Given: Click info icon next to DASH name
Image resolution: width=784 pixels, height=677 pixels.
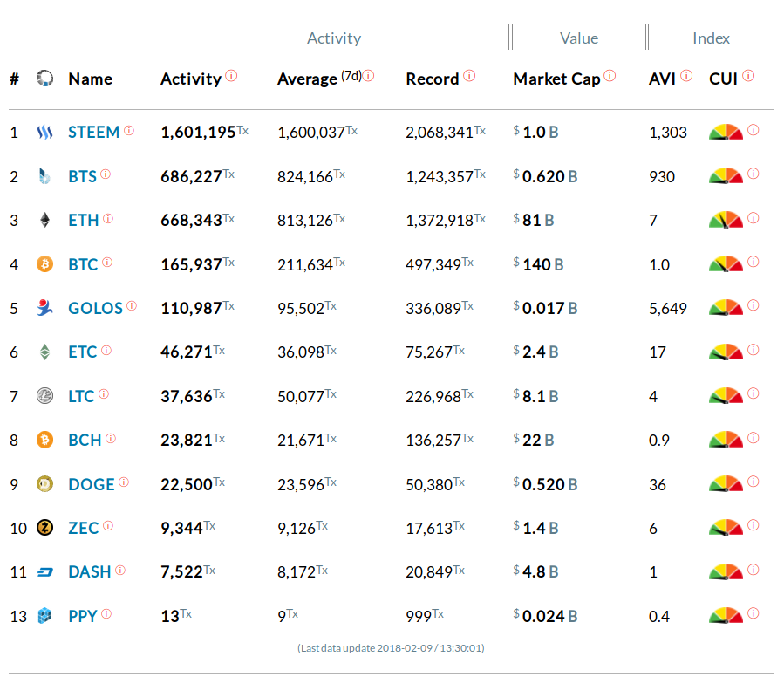Looking at the screenshot, I should pos(120,570).
